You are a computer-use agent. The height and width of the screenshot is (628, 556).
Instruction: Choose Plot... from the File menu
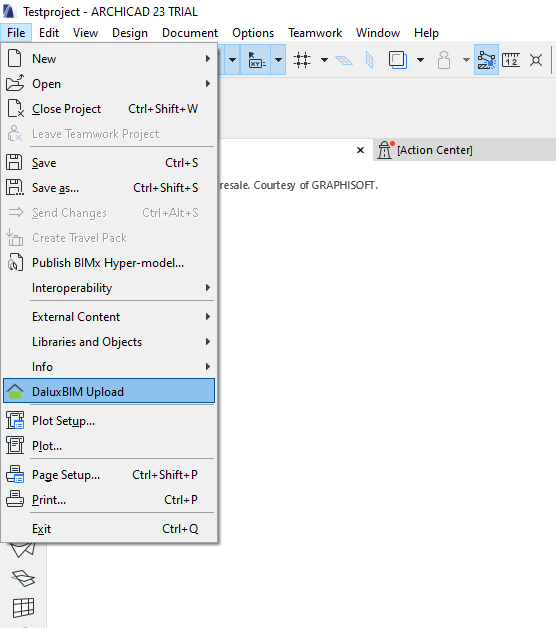[x=109, y=445]
